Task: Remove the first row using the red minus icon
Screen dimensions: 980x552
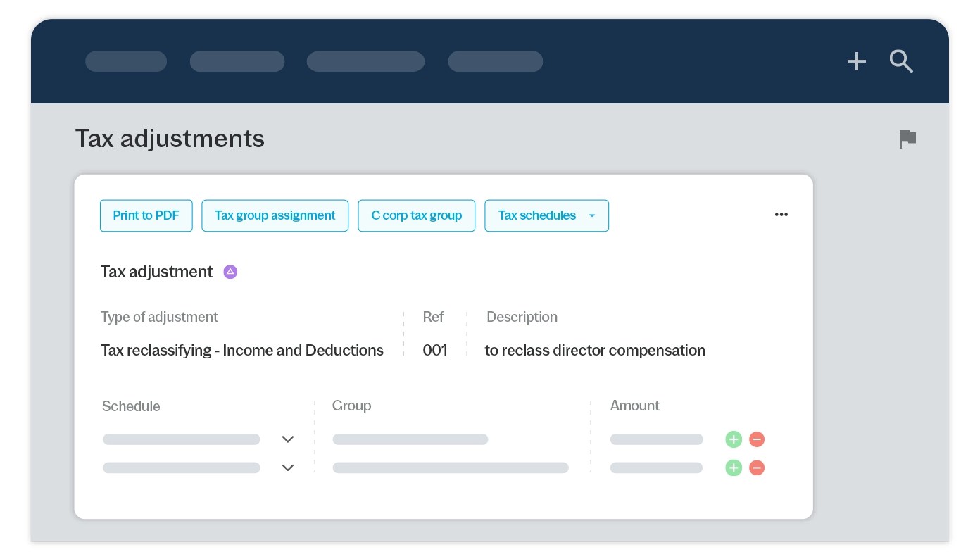Action: (x=756, y=439)
